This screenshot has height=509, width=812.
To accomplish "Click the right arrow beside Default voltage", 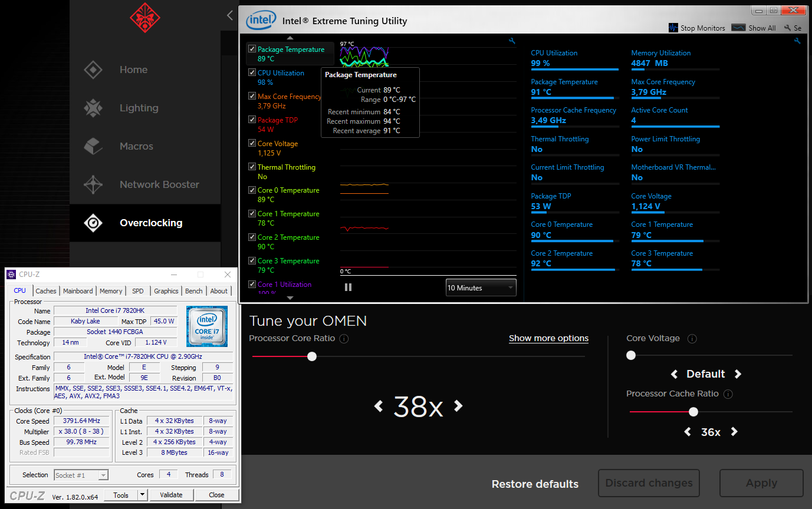I will point(738,374).
